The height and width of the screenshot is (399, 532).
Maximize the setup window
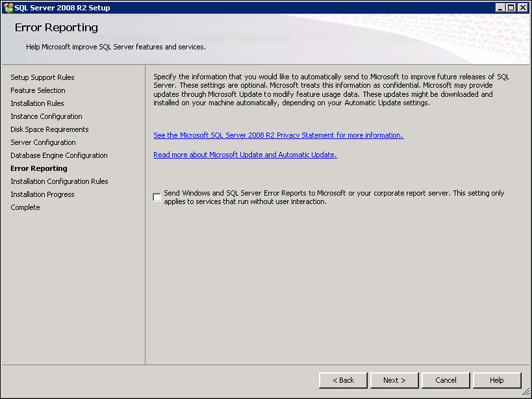[511, 7]
